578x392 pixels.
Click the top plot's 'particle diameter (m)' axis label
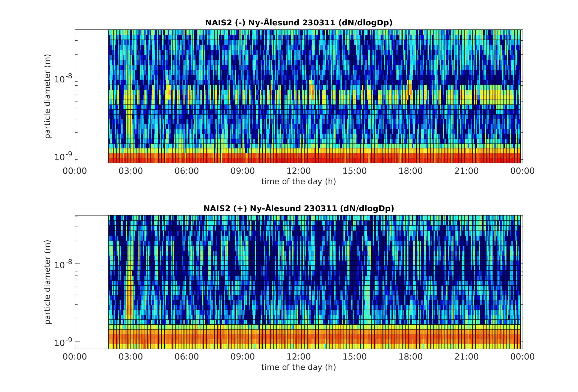48,96
